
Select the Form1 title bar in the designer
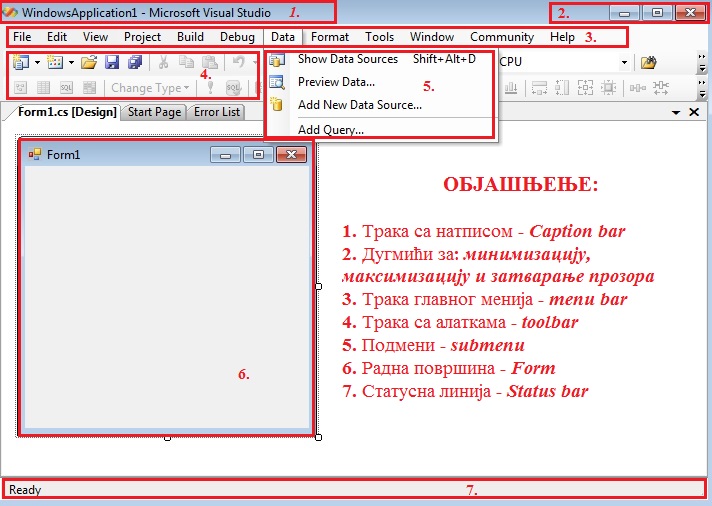[117, 154]
